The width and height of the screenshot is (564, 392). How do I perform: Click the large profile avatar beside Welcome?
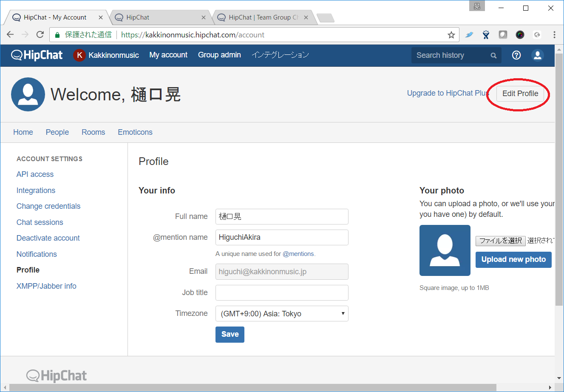point(28,94)
